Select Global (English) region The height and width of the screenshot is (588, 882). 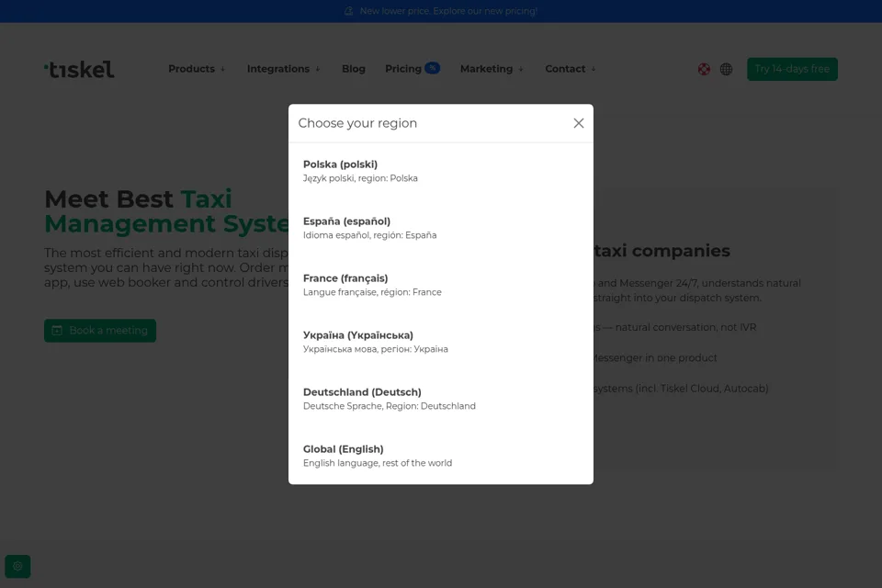(440, 455)
